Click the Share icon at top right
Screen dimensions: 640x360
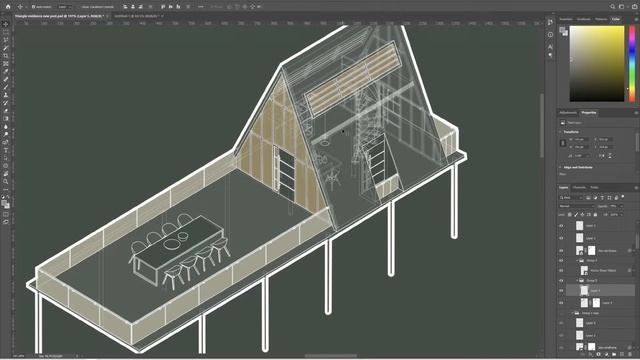[x=634, y=7]
